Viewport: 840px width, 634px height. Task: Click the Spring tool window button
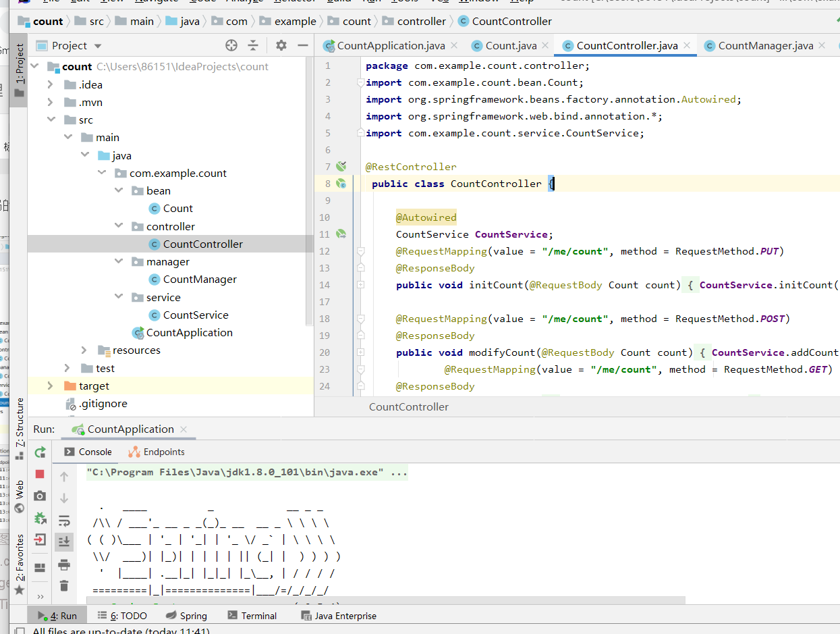186,616
